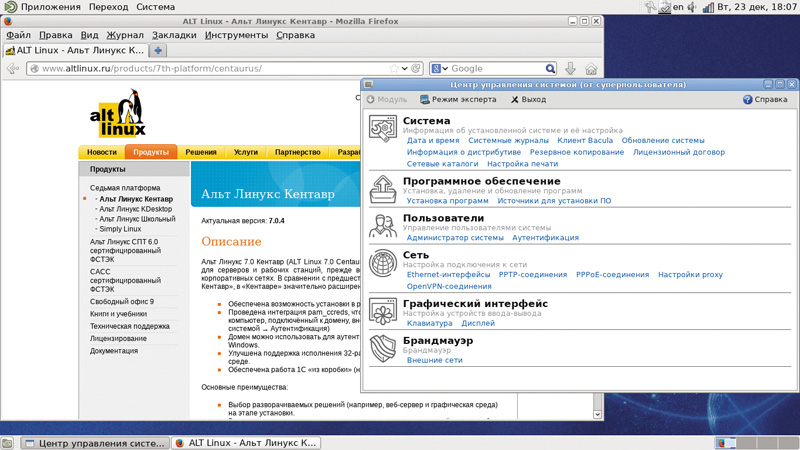Screen dimensions: 800x450
Task: Open the Системные журналы link
Action: (508, 140)
